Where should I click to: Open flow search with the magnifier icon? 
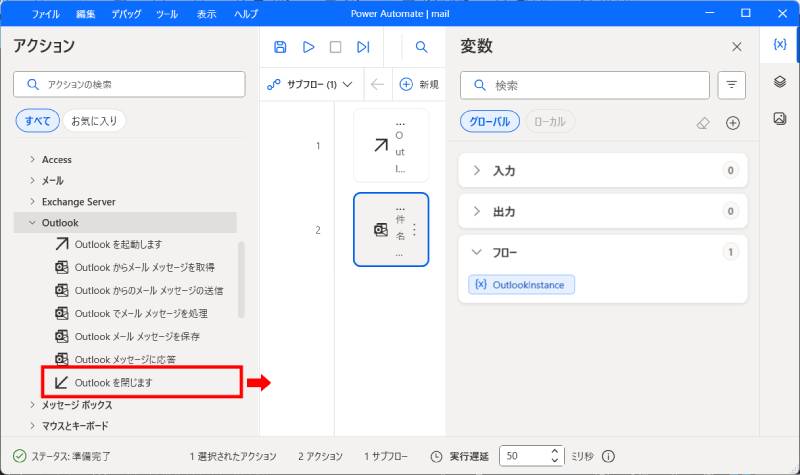tap(421, 47)
